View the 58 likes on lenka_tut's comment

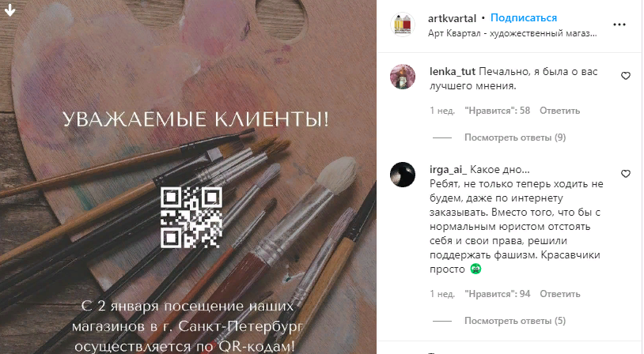[497, 111]
